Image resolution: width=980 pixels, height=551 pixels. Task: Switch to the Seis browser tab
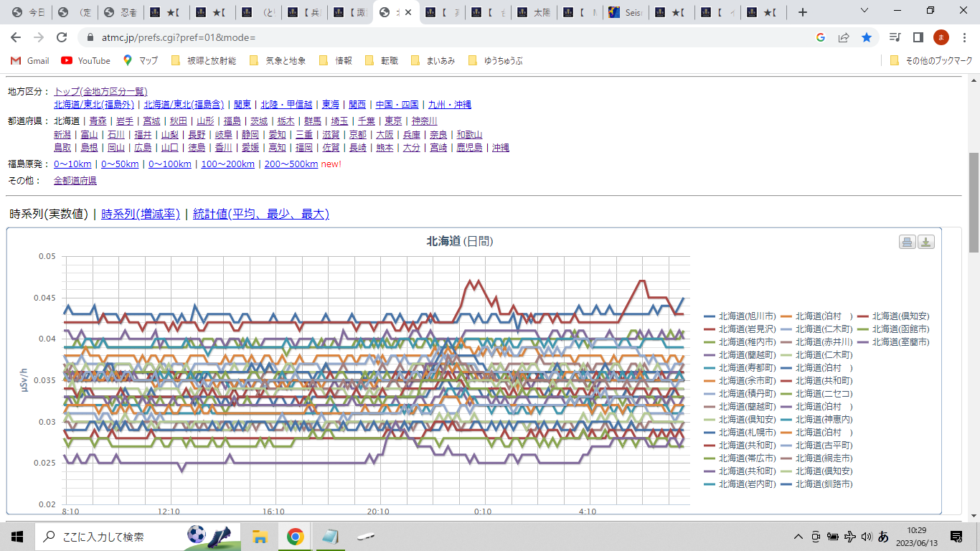click(626, 12)
